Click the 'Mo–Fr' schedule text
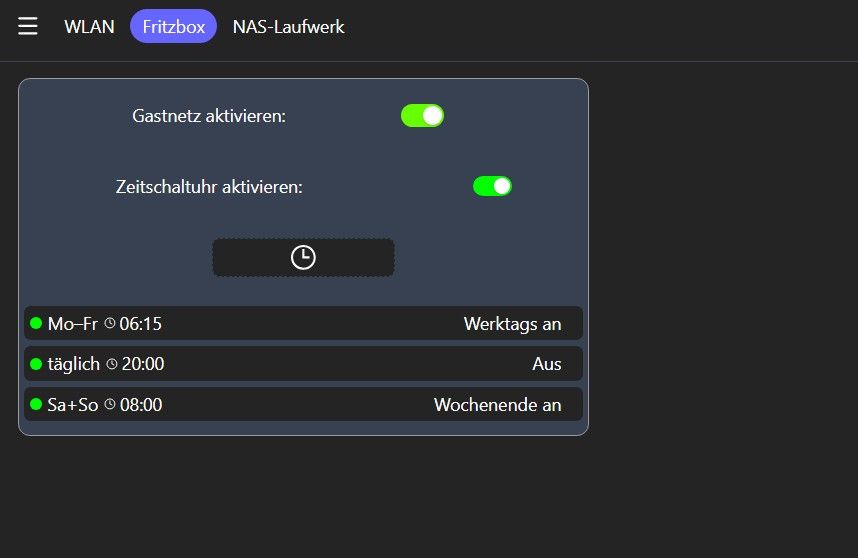Image resolution: width=858 pixels, height=558 pixels. click(x=73, y=324)
